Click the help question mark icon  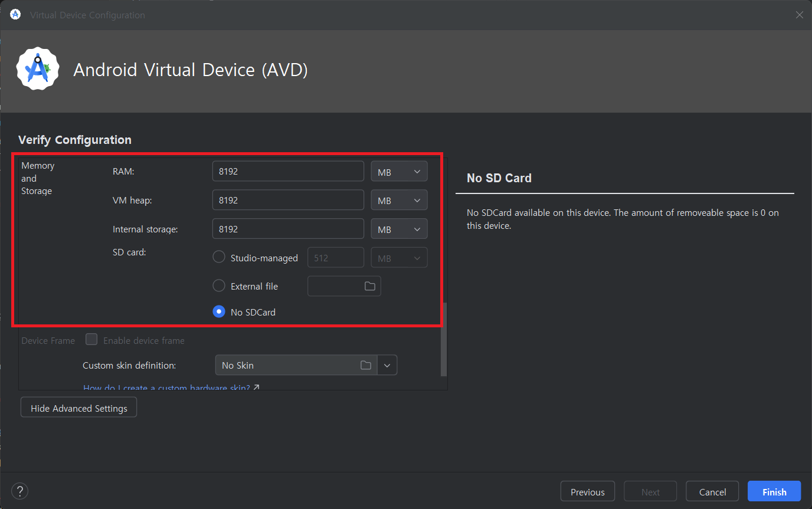tap(19, 491)
